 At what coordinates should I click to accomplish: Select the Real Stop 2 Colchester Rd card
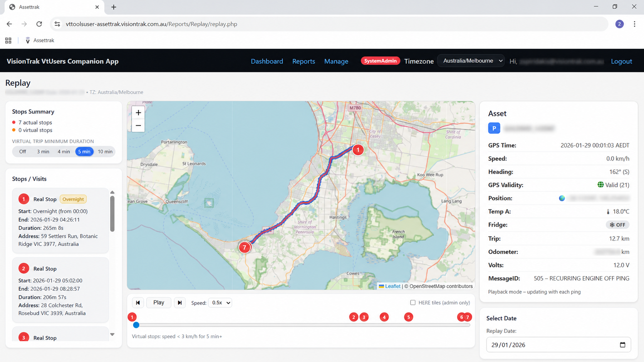pos(60,290)
